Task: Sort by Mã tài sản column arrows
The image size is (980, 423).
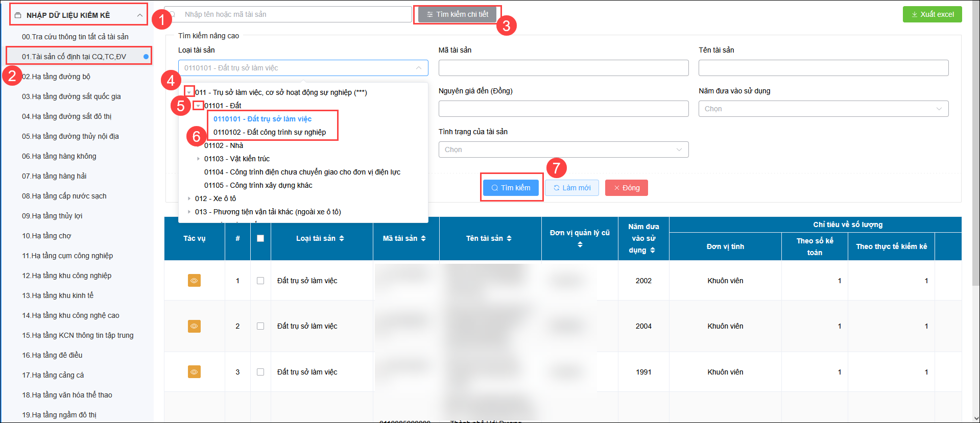Action: (423, 238)
